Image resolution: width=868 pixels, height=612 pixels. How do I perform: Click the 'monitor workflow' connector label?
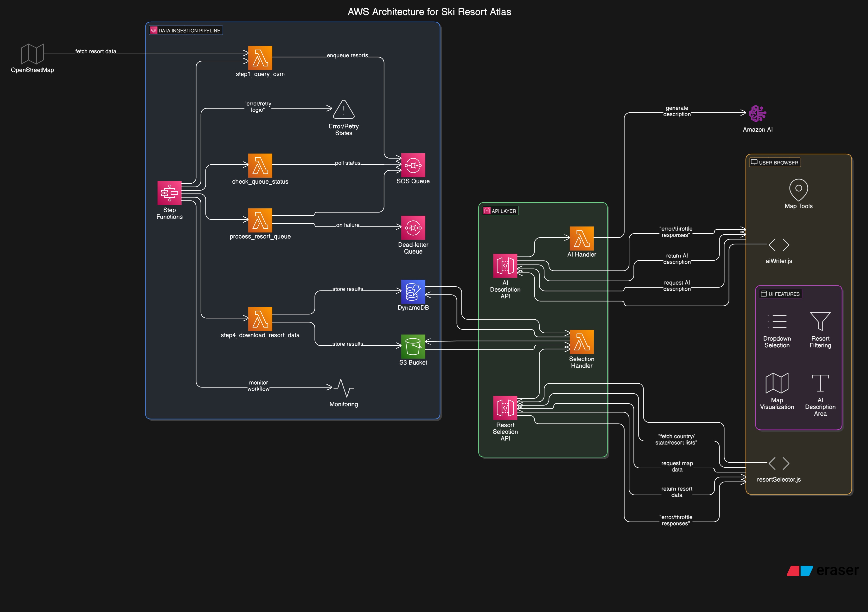(259, 386)
